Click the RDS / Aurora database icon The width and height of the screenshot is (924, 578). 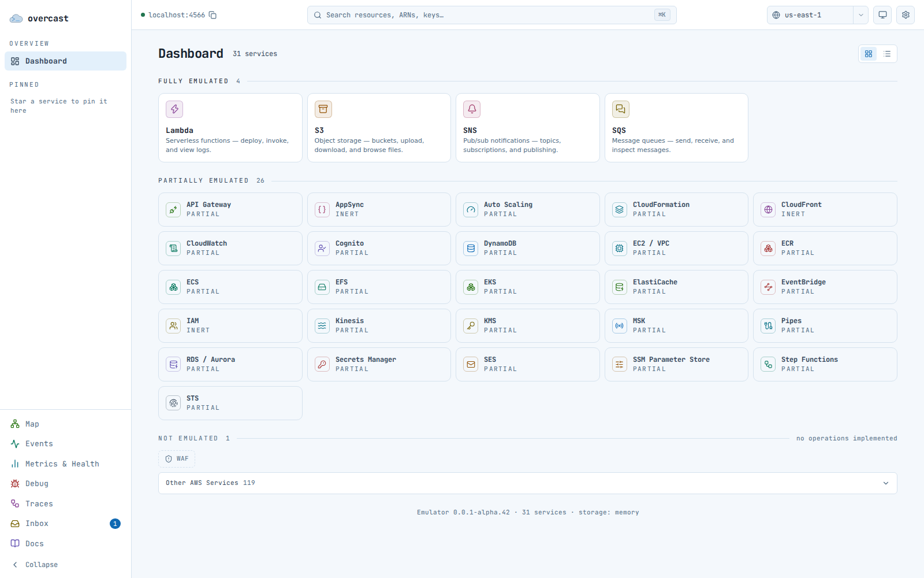tap(173, 365)
